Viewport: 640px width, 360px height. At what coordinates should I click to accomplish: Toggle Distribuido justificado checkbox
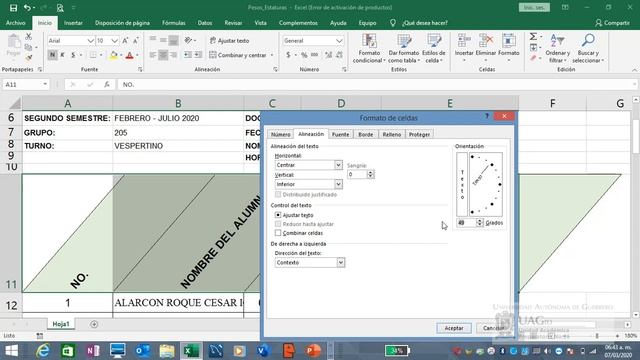click(x=278, y=194)
